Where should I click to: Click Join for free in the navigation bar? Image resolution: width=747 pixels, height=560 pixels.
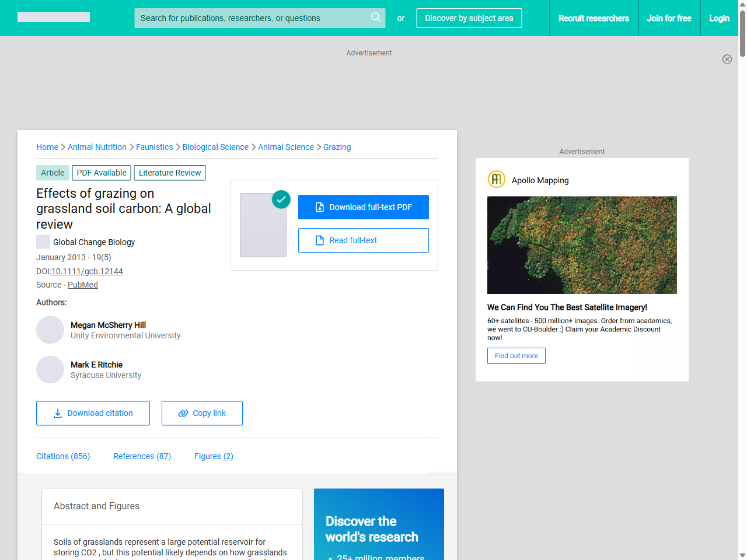click(x=669, y=18)
